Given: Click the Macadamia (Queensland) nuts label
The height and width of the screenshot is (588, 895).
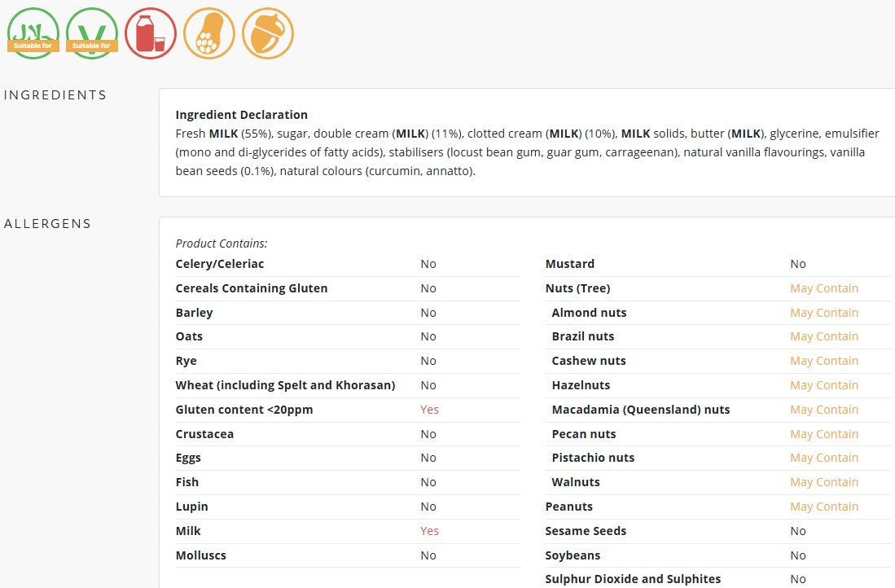Looking at the screenshot, I should coord(641,410).
